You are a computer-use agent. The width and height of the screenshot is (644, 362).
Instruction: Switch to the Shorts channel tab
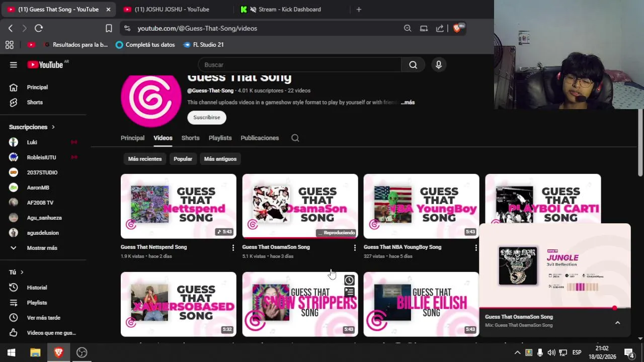pos(190,138)
